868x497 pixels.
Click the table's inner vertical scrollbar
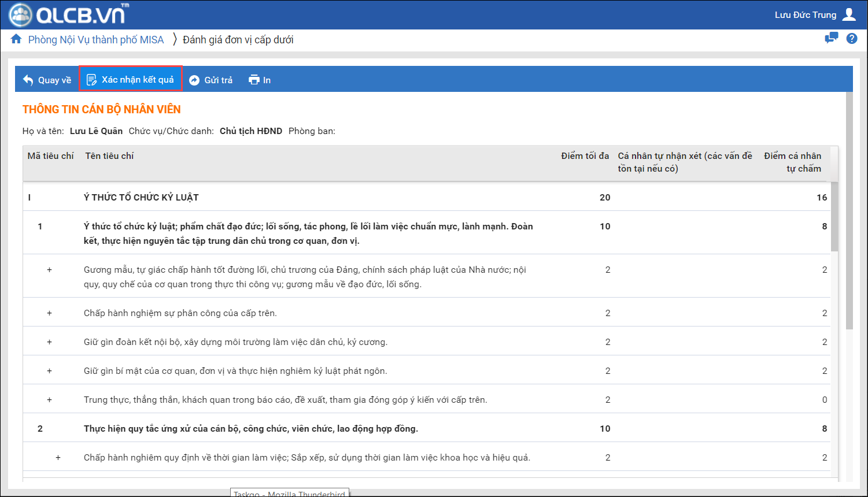pyautogui.click(x=834, y=217)
